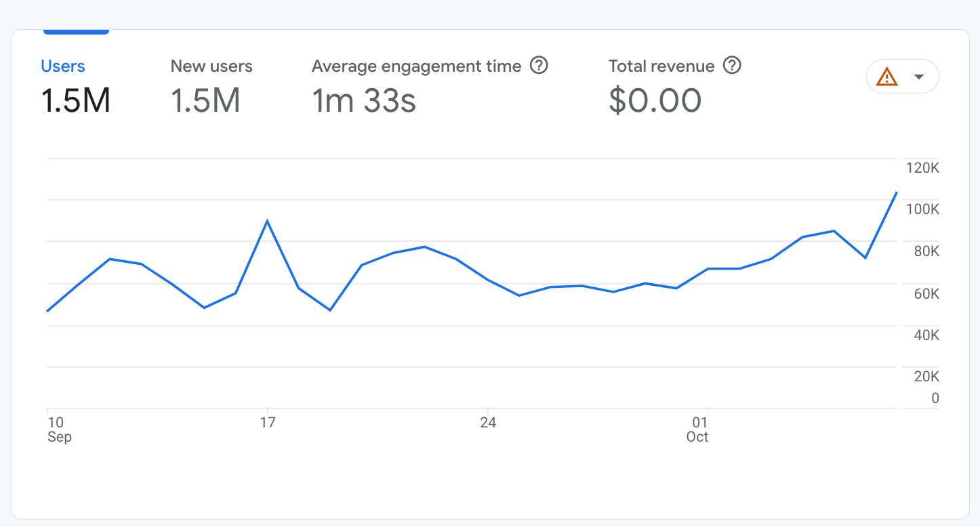Click the help icon beside Average engagement time

tap(539, 66)
